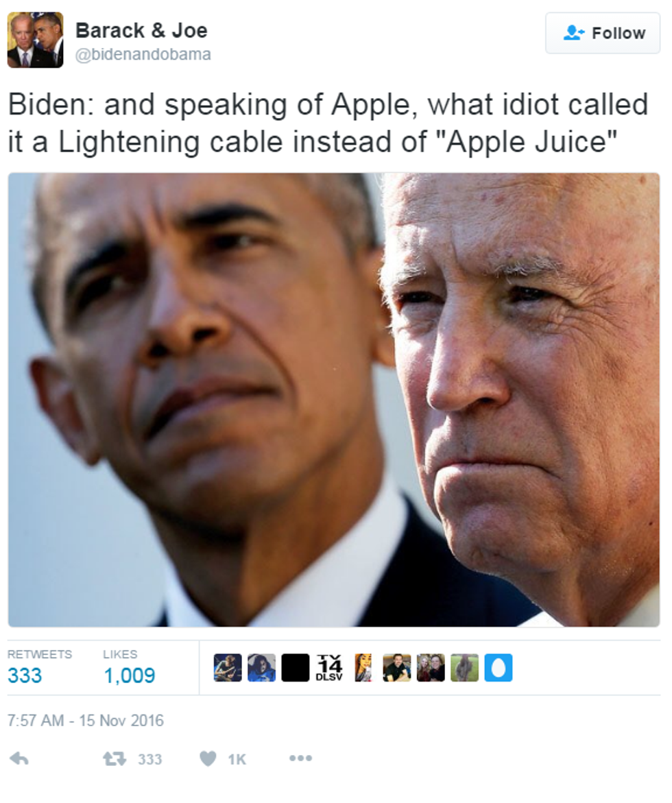Click the TV-14 DLSV liker avatar
The width and height of the screenshot is (672, 803).
point(329,668)
